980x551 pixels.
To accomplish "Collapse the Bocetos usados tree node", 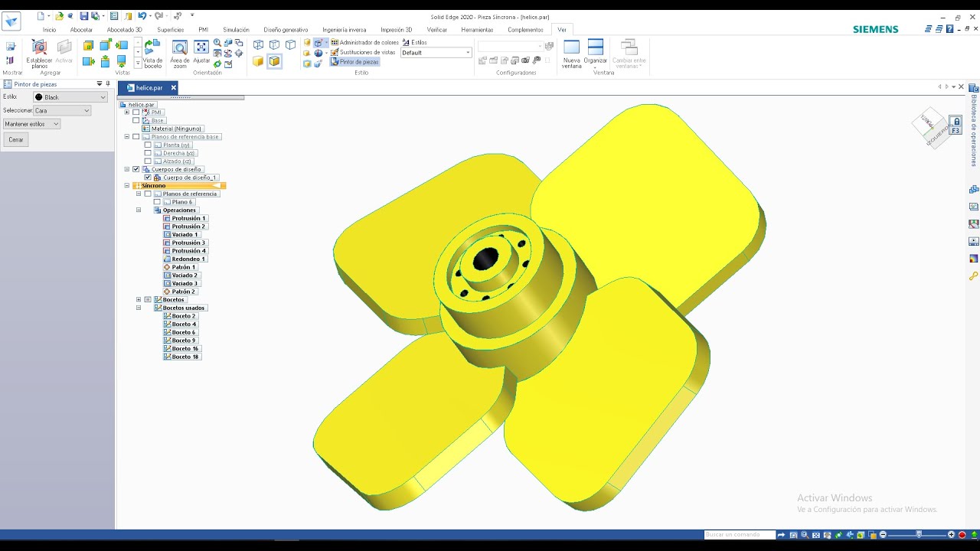I will point(139,308).
